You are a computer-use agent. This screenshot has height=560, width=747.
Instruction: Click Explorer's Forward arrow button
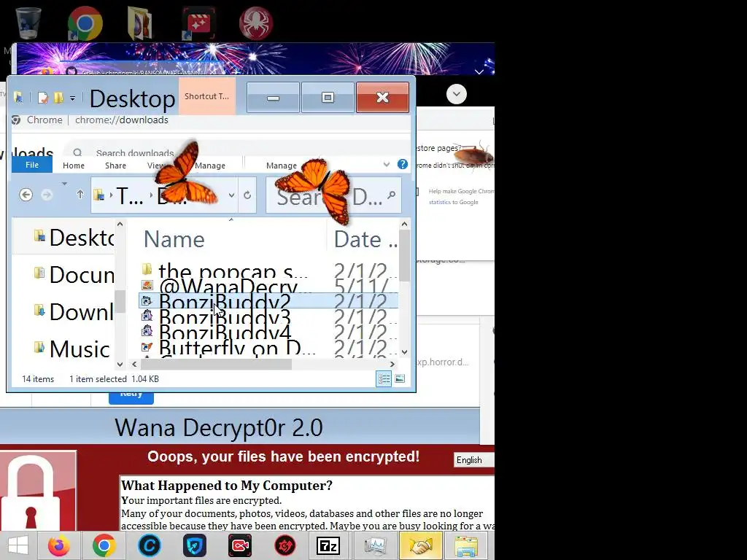(46, 195)
